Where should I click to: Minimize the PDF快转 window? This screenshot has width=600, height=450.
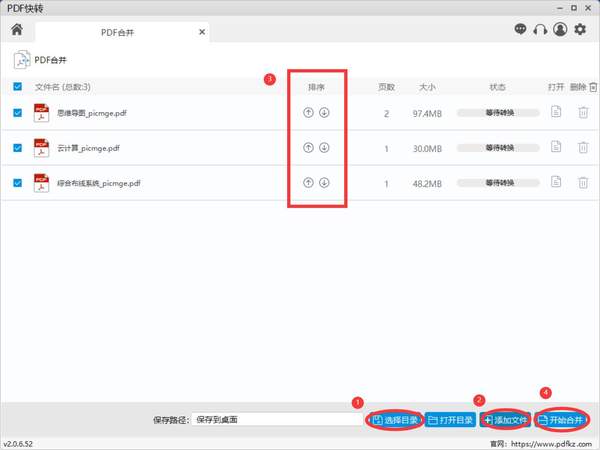(x=560, y=8)
